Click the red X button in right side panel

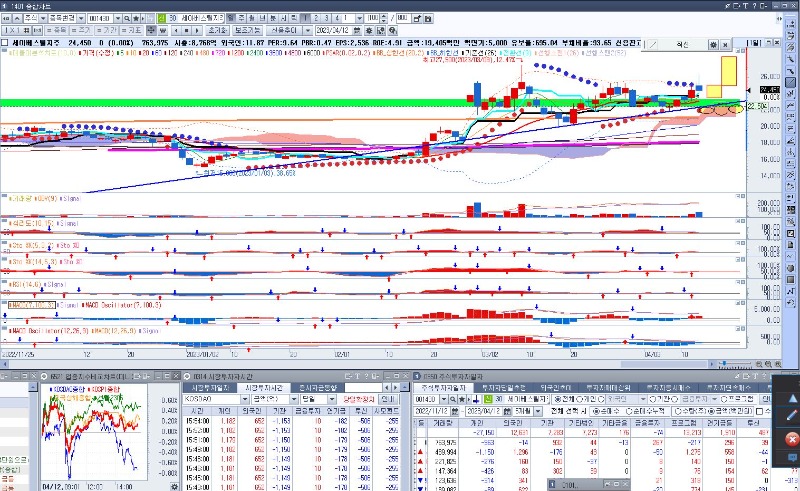(791, 439)
